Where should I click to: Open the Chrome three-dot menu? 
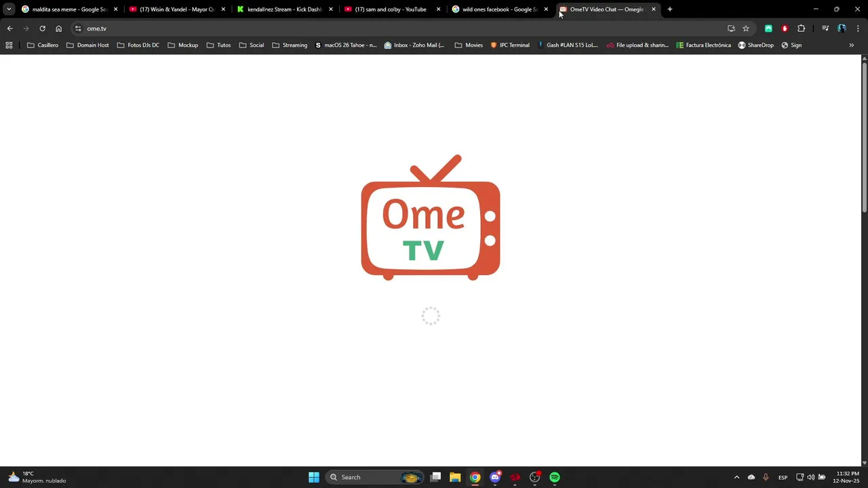click(x=858, y=28)
